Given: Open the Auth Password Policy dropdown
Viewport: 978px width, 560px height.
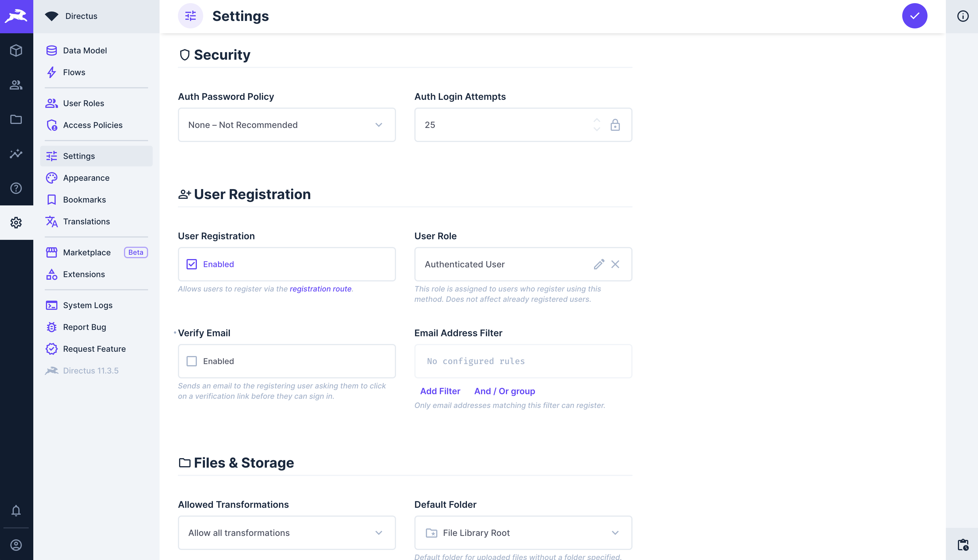Looking at the screenshot, I should (x=286, y=125).
